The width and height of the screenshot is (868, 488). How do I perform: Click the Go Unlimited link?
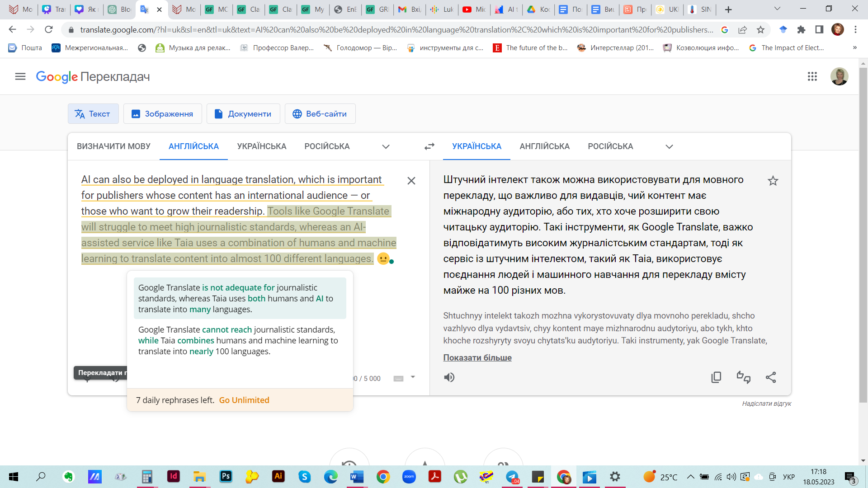point(244,400)
